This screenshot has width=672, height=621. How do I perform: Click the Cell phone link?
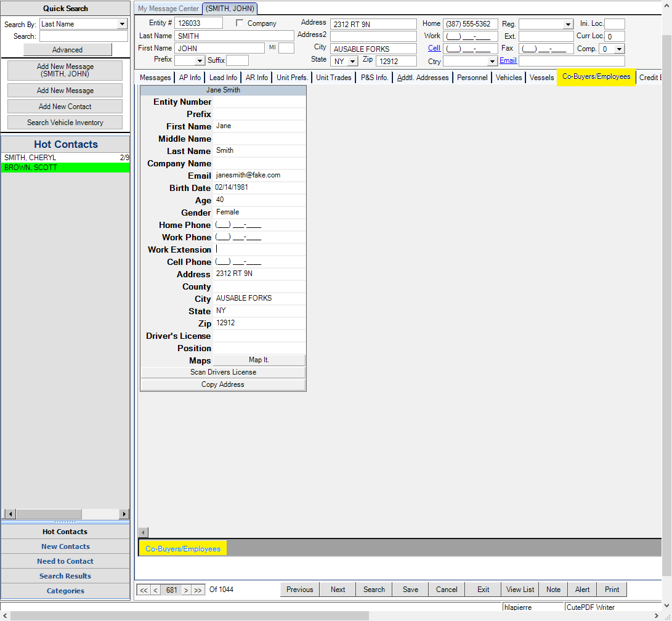434,48
